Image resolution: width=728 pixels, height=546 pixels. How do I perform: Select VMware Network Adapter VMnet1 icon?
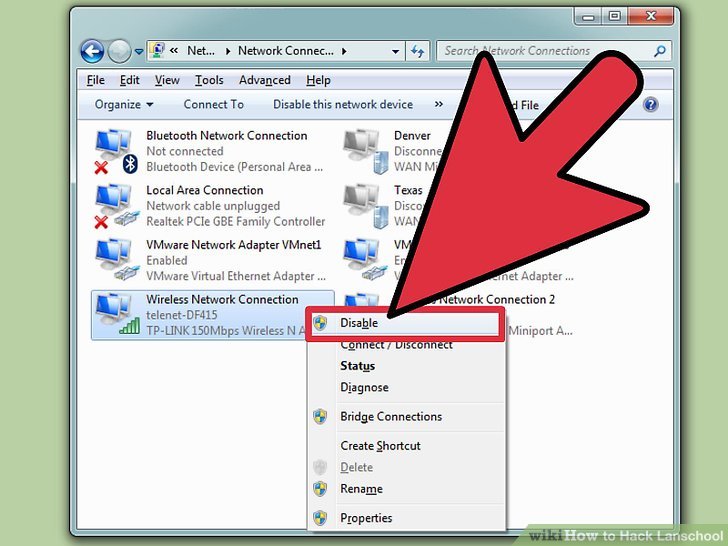117,260
